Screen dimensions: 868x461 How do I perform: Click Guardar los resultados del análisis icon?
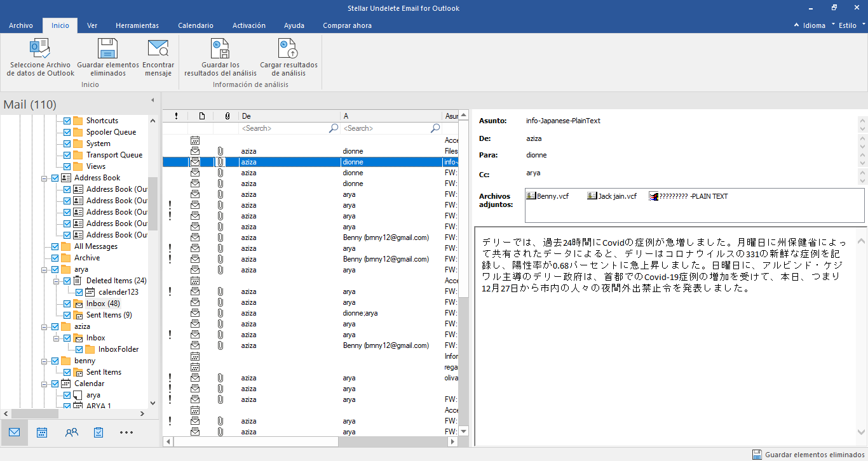pyautogui.click(x=220, y=48)
